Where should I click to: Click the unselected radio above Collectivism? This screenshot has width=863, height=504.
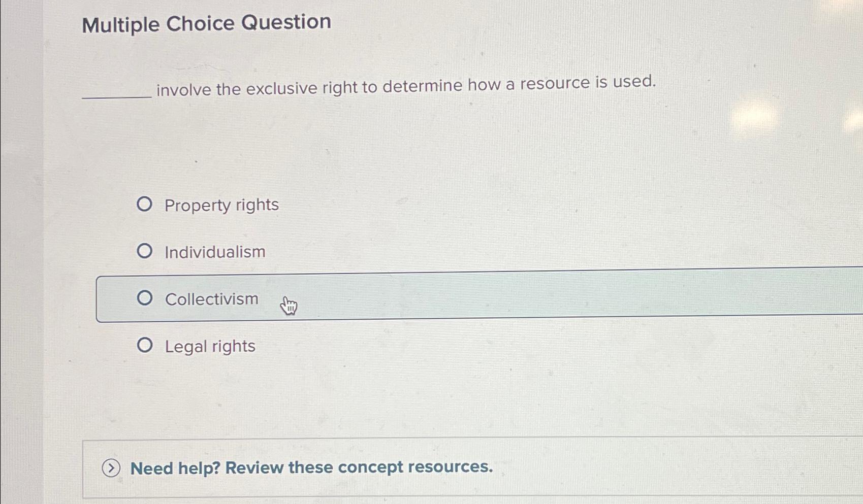145,251
